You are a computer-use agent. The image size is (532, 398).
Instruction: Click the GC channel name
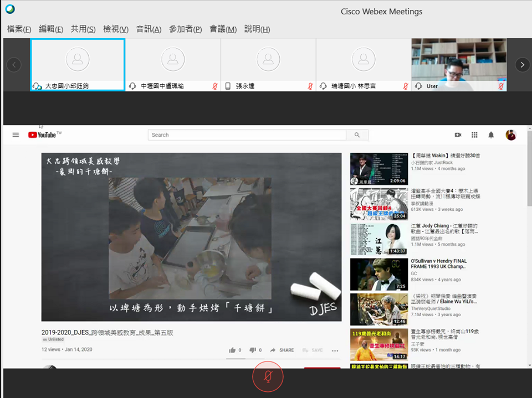[x=414, y=273]
